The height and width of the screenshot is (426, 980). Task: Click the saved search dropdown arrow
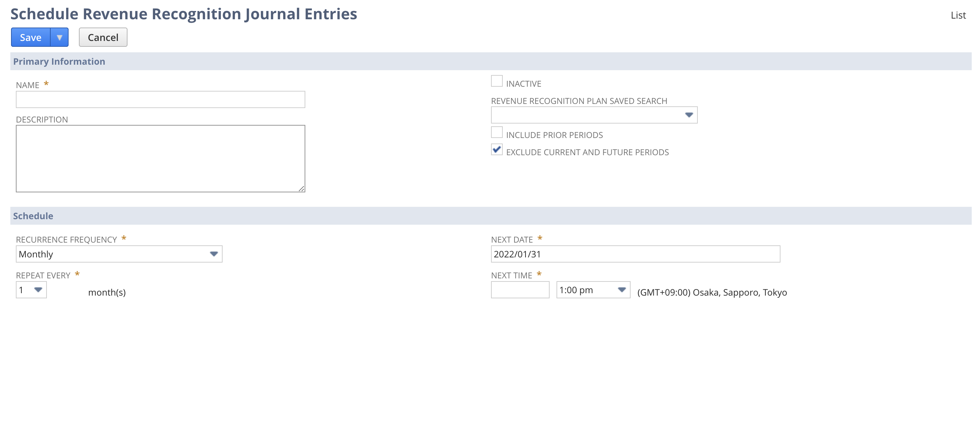point(690,115)
